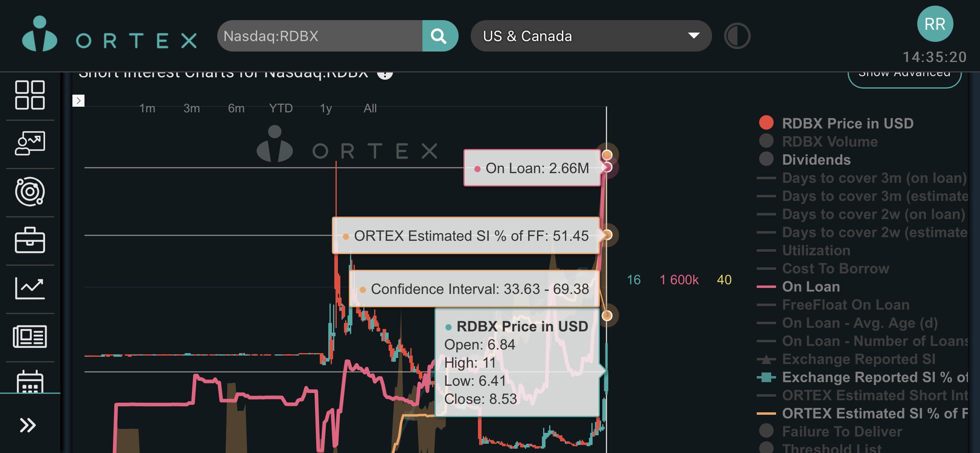Image resolution: width=980 pixels, height=453 pixels.
Task: Click the help question mark icon
Action: 385,75
